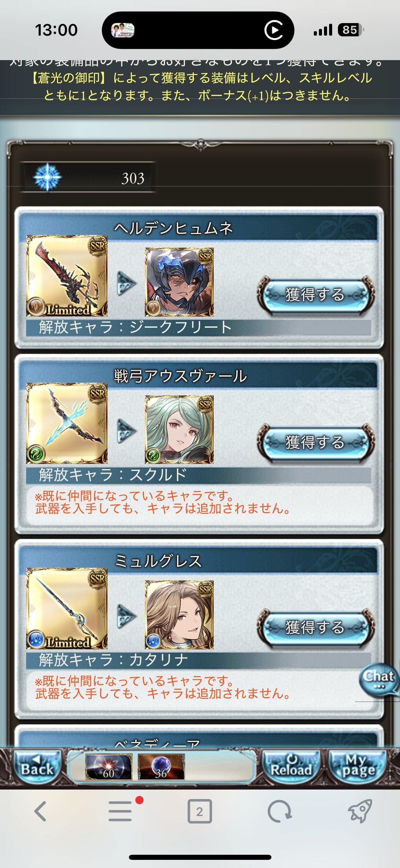Tap the browser rocket icon

pos(360,811)
